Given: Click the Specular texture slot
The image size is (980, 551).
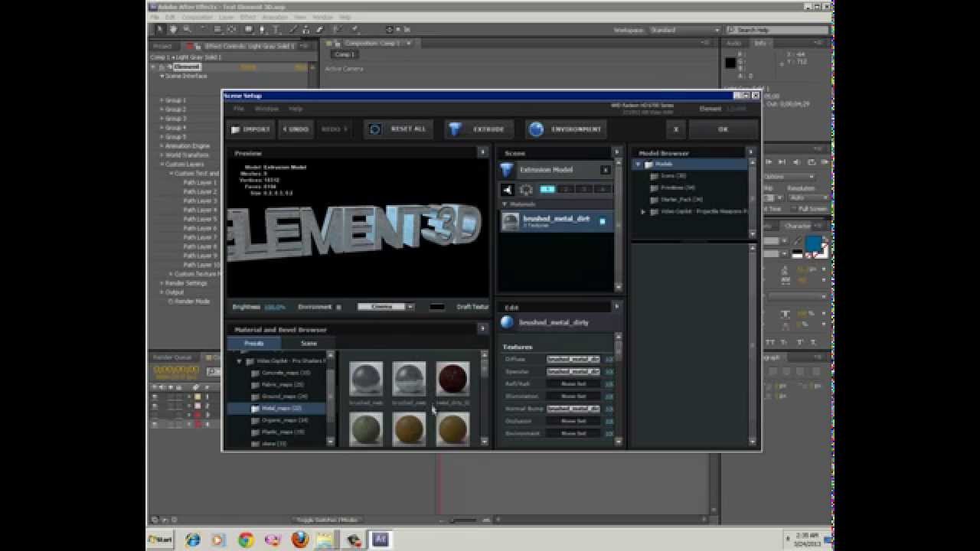Looking at the screenshot, I should (x=573, y=371).
